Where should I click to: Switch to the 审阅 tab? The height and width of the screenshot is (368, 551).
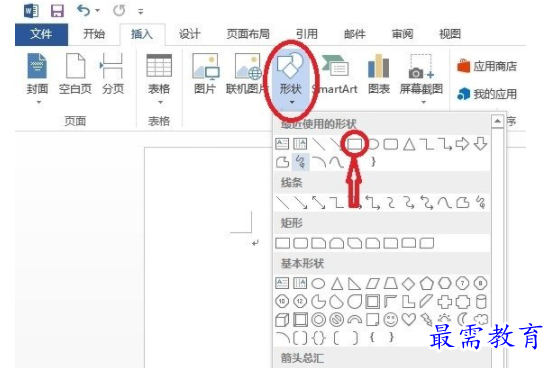point(402,34)
